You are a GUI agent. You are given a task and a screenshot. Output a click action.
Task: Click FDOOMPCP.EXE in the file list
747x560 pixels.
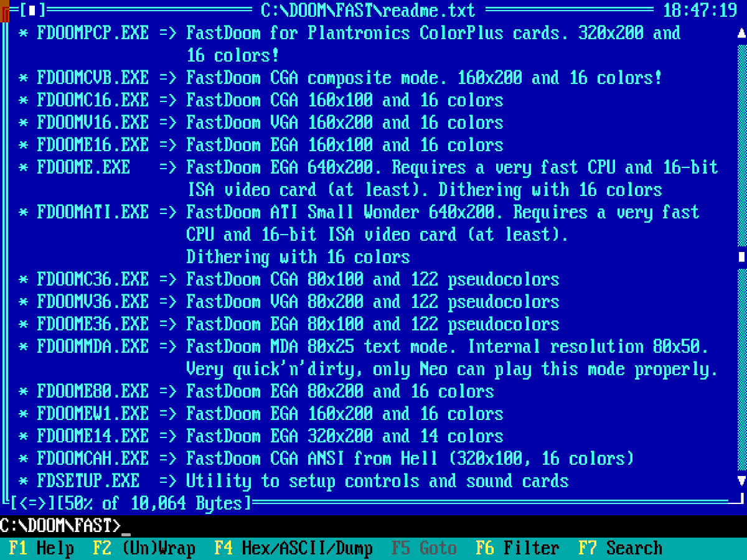(x=93, y=32)
